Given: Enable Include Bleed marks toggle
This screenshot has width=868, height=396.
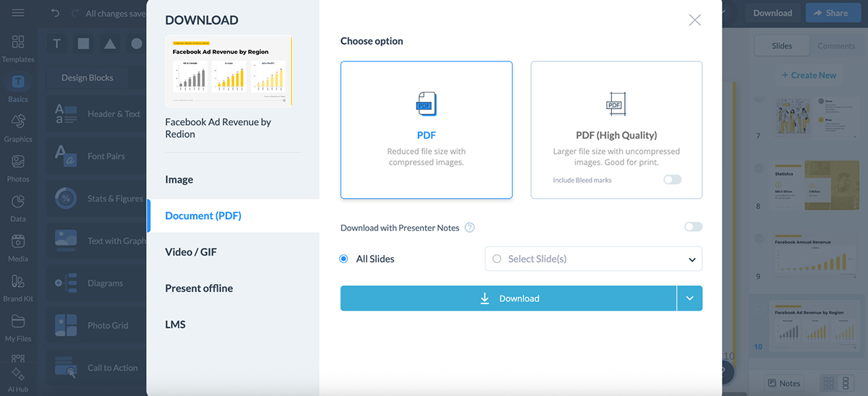Looking at the screenshot, I should coord(672,180).
